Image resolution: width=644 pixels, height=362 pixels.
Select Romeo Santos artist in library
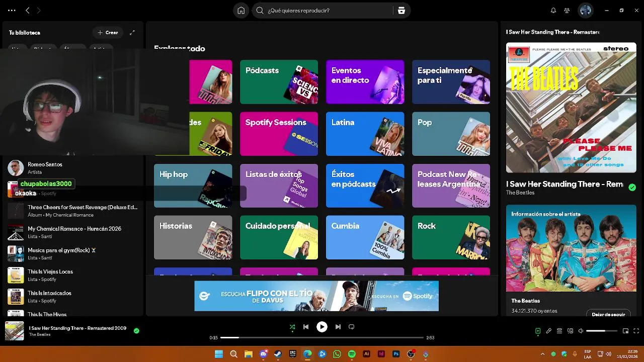(73, 168)
